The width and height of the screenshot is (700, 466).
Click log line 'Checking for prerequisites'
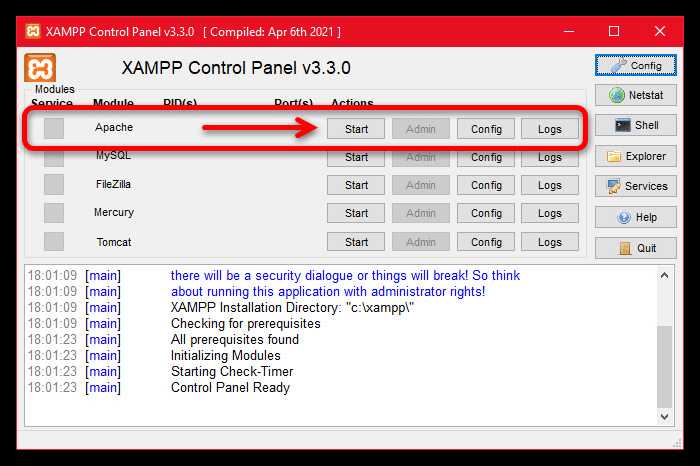point(246,323)
